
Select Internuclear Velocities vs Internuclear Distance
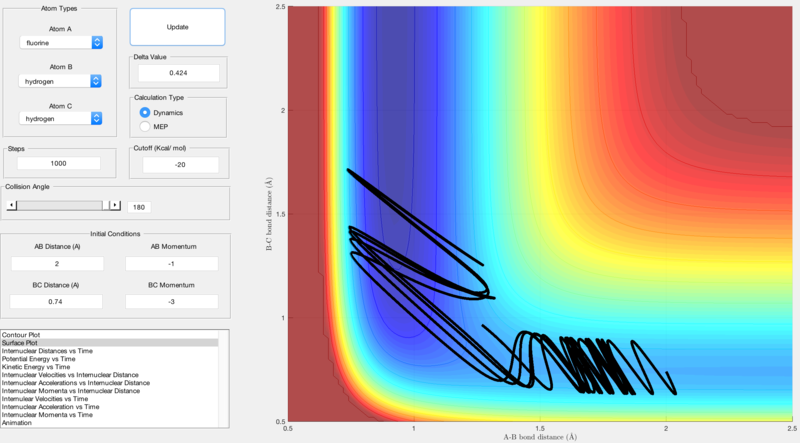tap(110, 375)
